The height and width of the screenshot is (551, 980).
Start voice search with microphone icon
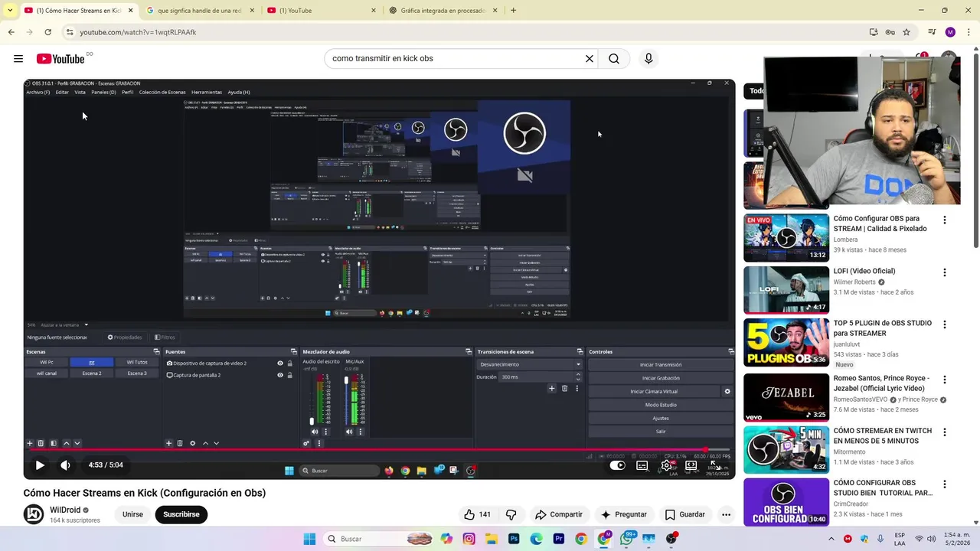click(648, 59)
